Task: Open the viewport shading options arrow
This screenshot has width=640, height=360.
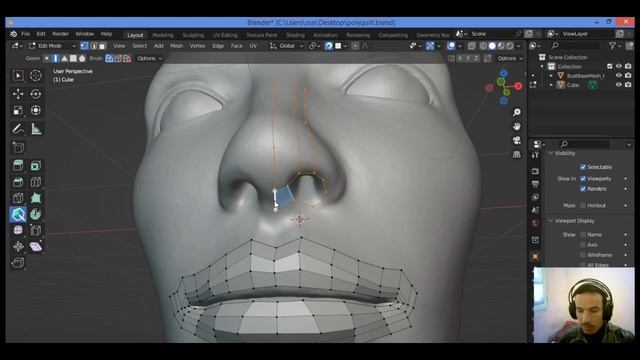Action: pos(518,46)
